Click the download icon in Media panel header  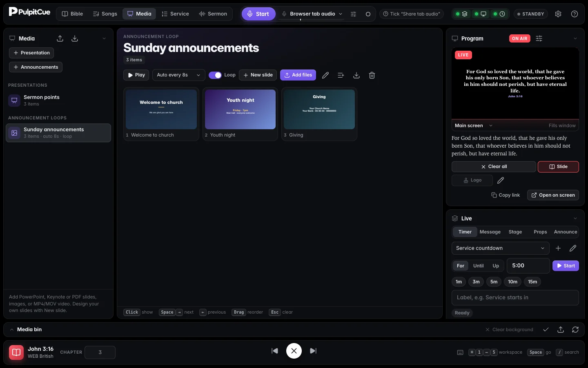tap(75, 38)
